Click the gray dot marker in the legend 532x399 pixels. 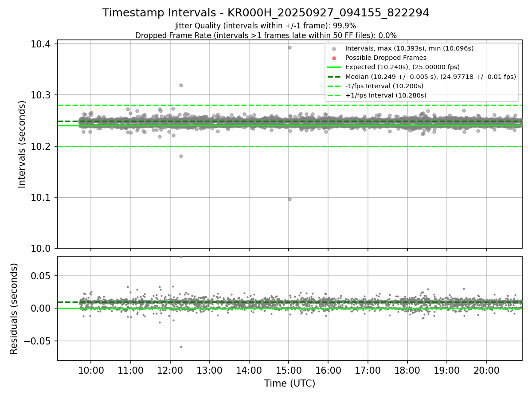tap(334, 49)
